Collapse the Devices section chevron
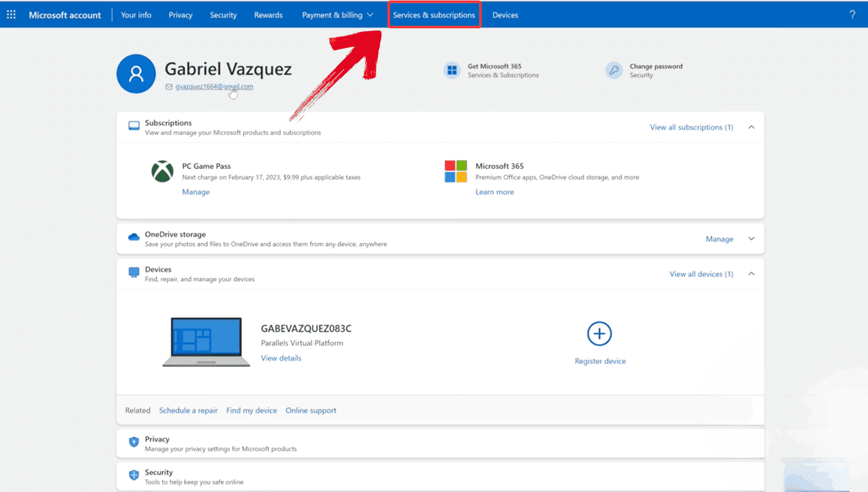Image resolution: width=868 pixels, height=492 pixels. pyautogui.click(x=751, y=274)
